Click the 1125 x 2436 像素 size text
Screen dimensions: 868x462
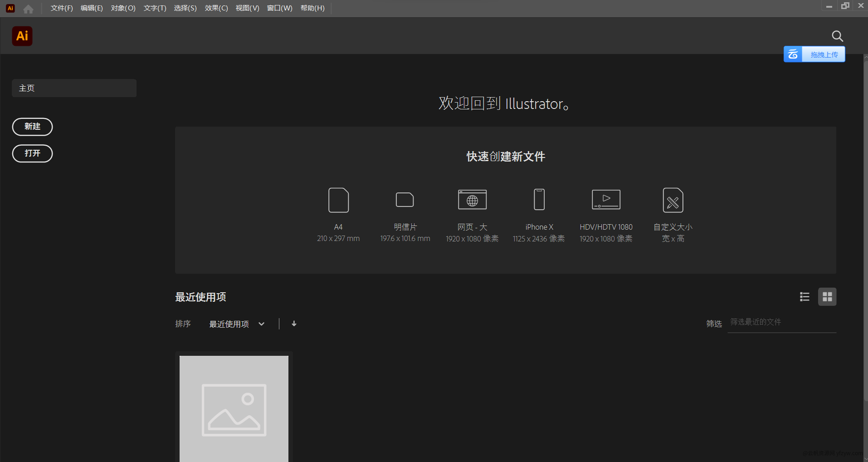(x=539, y=239)
